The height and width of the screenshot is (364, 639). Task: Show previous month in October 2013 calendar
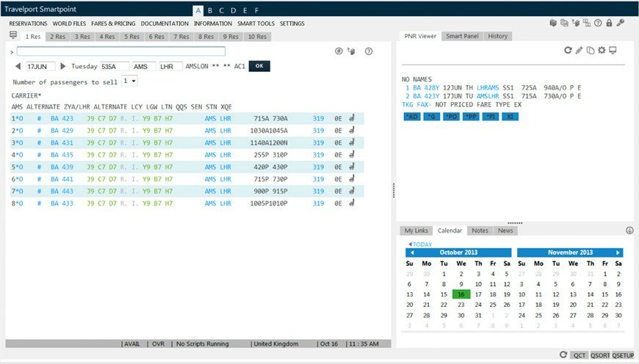[x=412, y=252]
